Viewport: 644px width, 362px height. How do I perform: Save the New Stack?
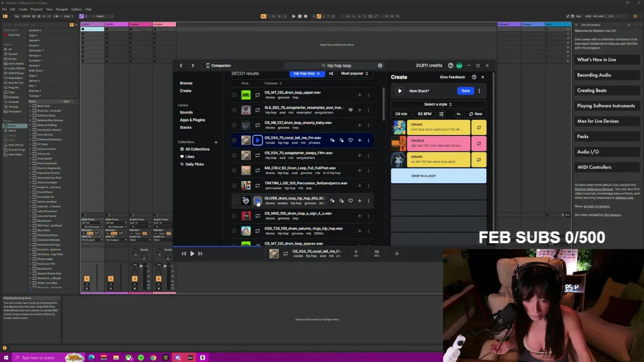[465, 91]
